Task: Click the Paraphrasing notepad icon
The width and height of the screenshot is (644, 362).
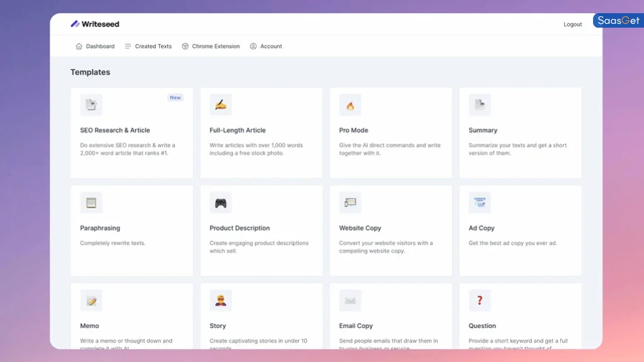Action: tap(91, 202)
